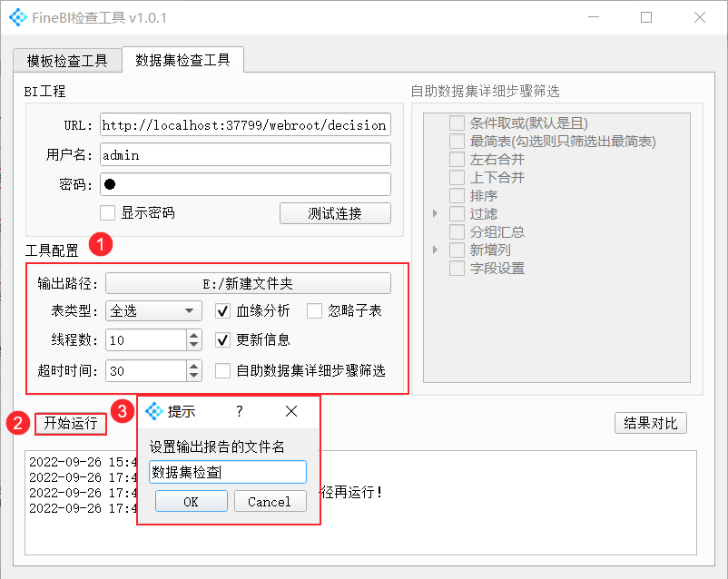Enable the 忽略子表 checkbox

[314, 310]
